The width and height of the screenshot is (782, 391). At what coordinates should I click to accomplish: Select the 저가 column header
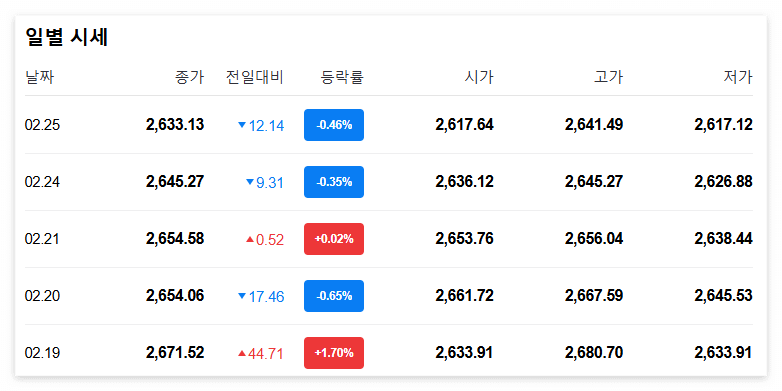click(738, 77)
